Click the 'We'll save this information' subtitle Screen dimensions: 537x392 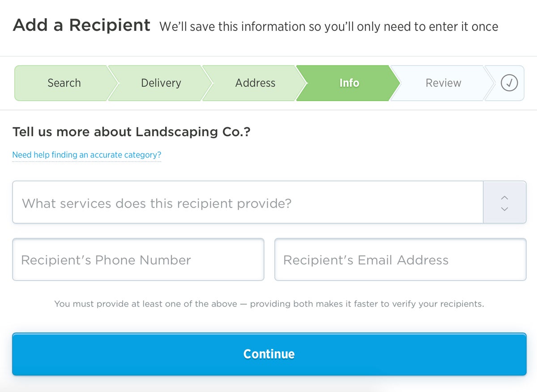[x=328, y=27]
